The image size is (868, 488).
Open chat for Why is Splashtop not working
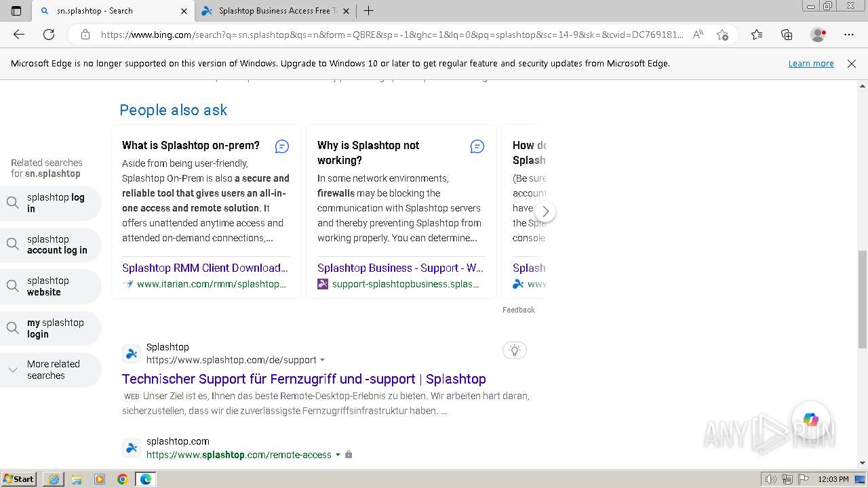point(477,146)
